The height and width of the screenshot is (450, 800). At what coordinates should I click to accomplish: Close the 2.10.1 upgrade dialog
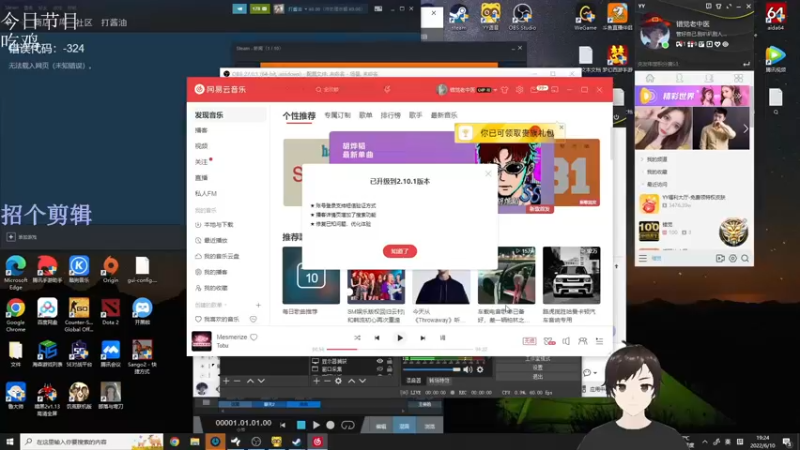tap(488, 173)
